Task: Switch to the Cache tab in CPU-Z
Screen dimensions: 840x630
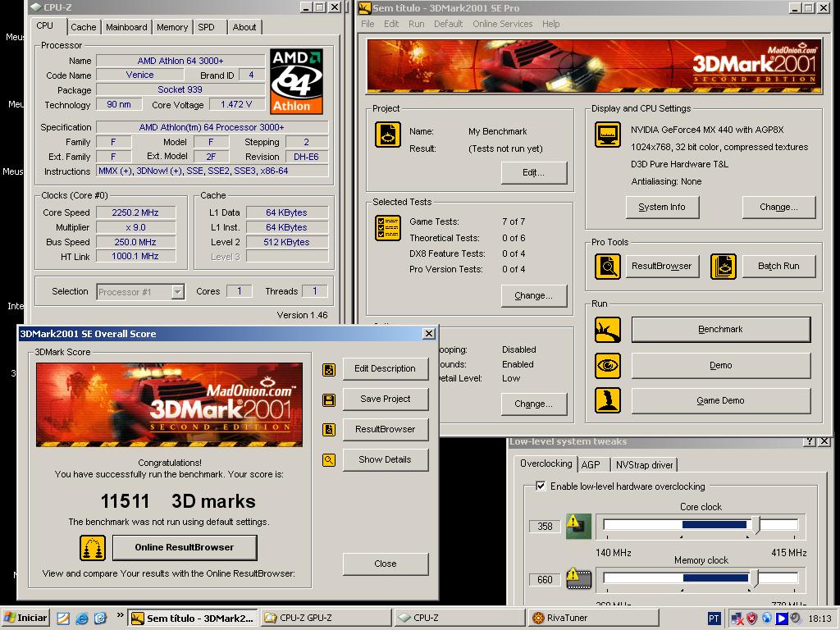Action: click(84, 27)
